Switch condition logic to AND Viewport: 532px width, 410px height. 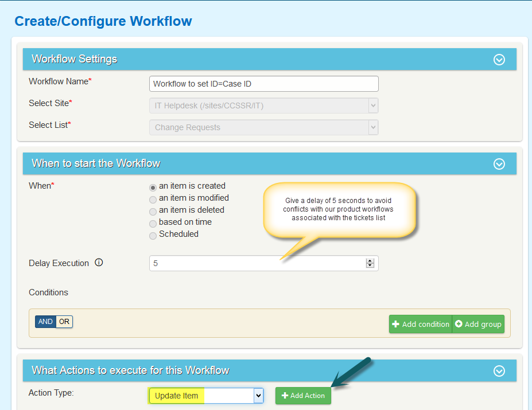point(45,322)
